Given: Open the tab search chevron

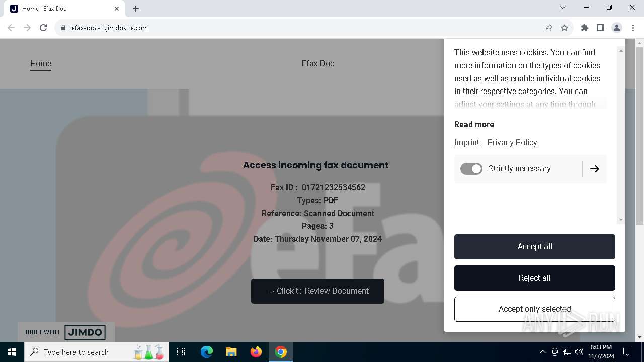Looking at the screenshot, I should [563, 8].
